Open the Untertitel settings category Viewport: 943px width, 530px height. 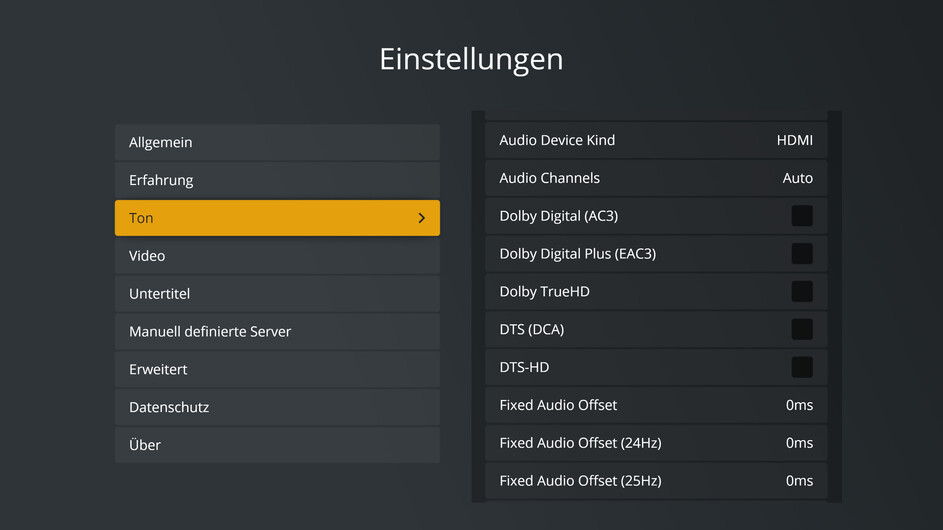pos(277,294)
